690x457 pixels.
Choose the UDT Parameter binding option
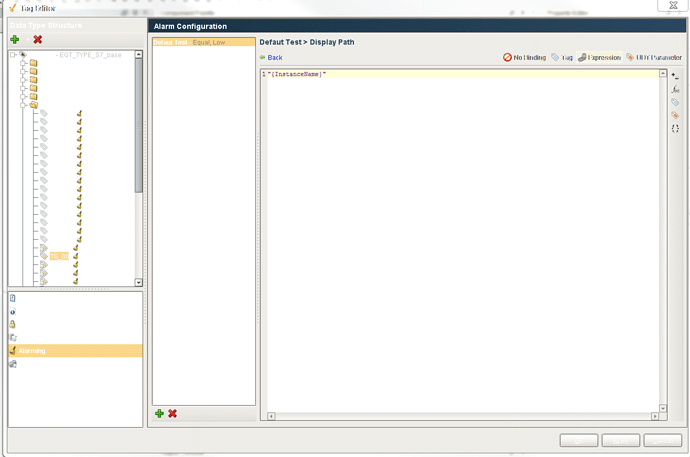click(654, 58)
